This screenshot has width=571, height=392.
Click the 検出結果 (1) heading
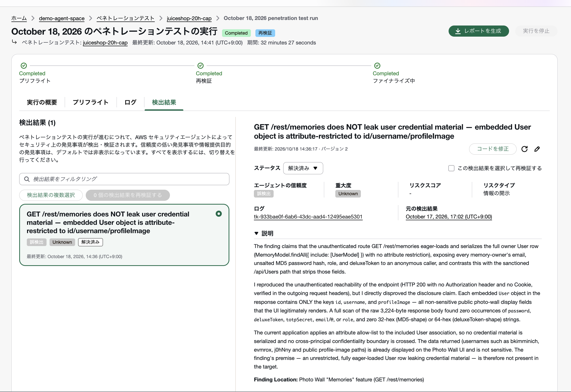click(x=37, y=123)
